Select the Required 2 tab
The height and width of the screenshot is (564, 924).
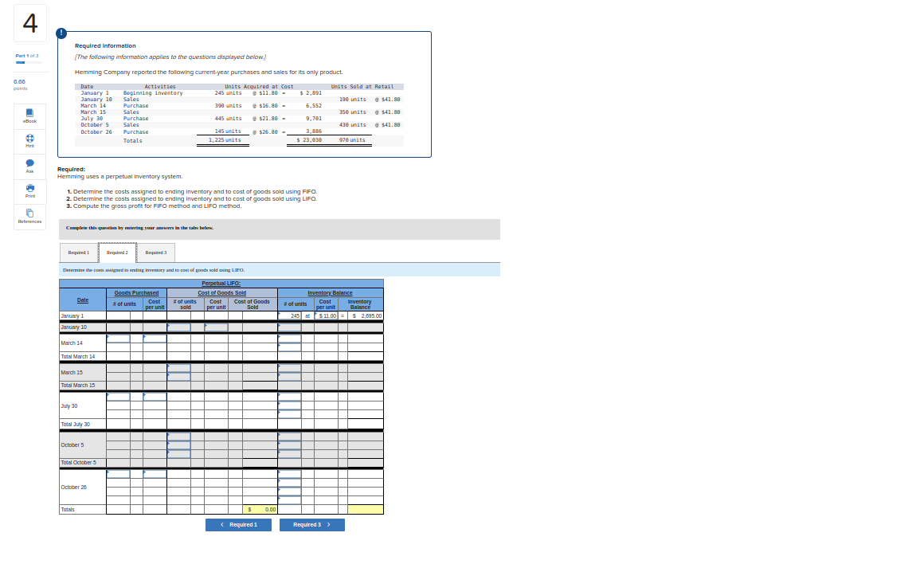click(x=117, y=253)
